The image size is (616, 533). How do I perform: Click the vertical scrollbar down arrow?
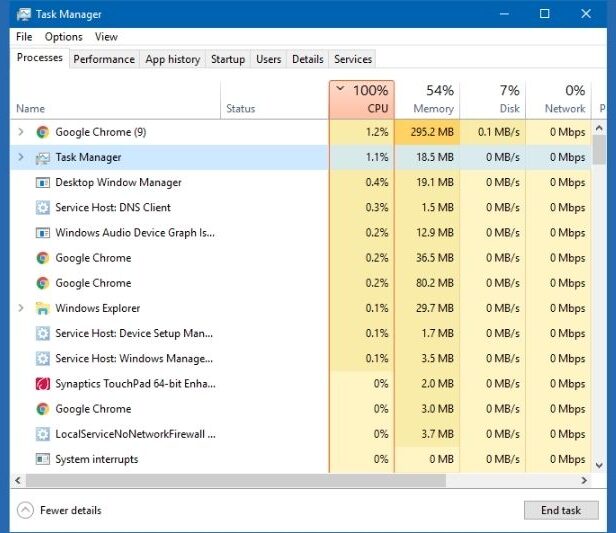point(599,465)
